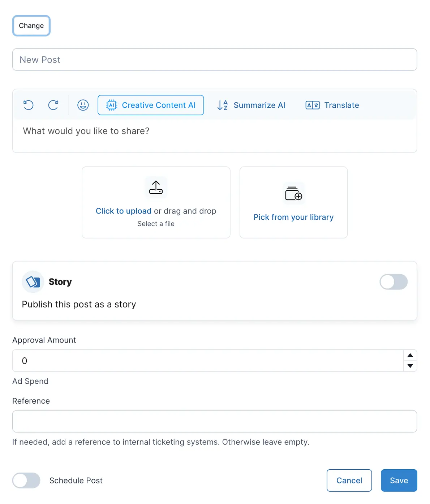Screen dimensions: 430x504
Task: Enable publishing this post as a story
Action: tap(394, 282)
